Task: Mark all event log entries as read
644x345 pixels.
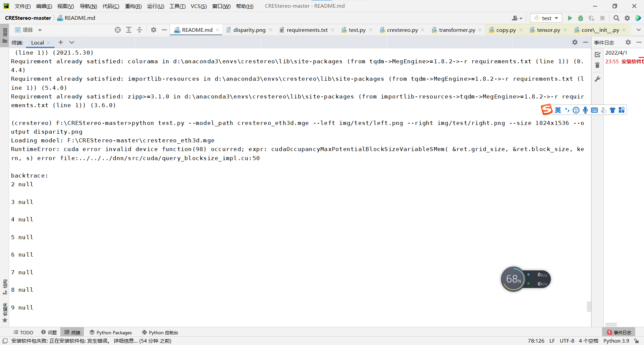Action: point(597,55)
